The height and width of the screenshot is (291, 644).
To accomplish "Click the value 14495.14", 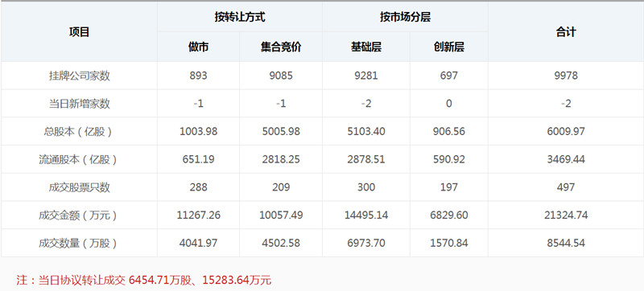I will (366, 215).
